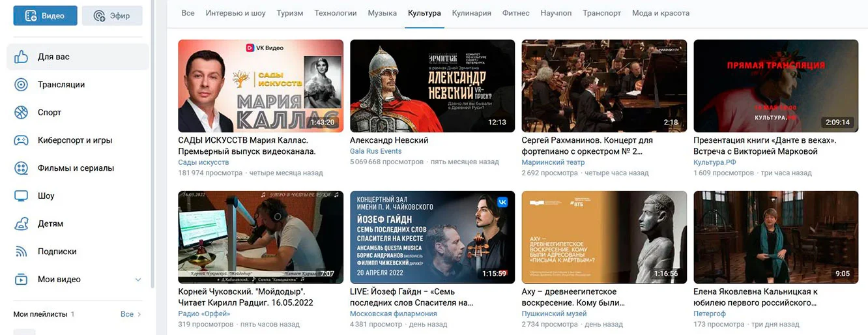
Task: Open Киберспорт и игры gamepad icon
Action: 22,140
